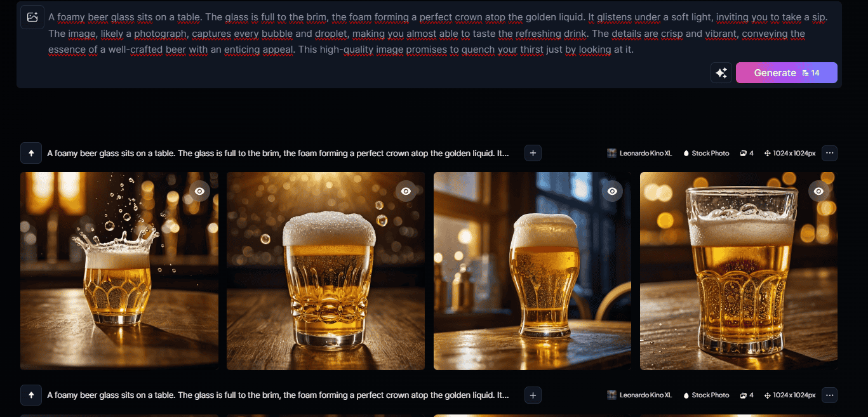Toggle eye icon on third beer image

pos(612,191)
